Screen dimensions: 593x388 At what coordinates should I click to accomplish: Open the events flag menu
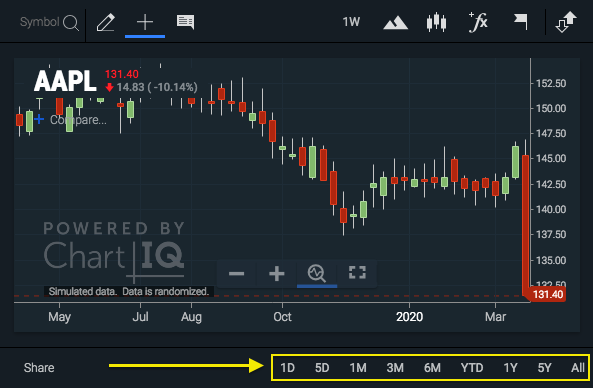(x=520, y=22)
